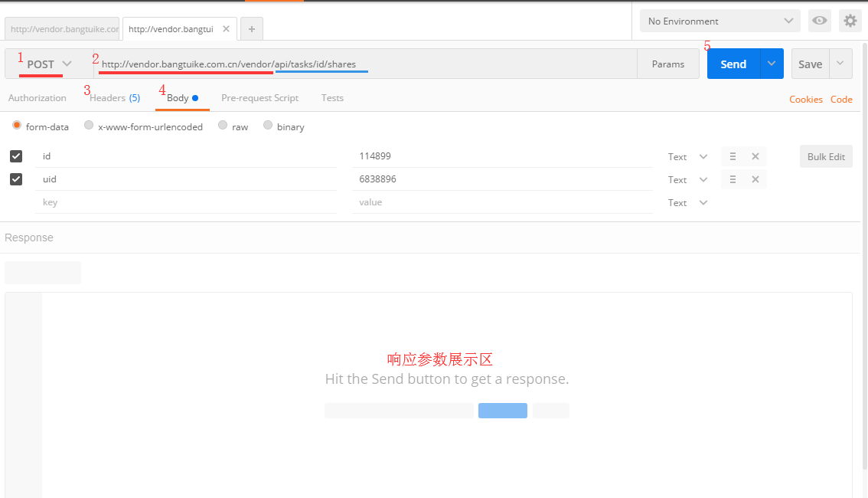Click the Response section label

(29, 238)
